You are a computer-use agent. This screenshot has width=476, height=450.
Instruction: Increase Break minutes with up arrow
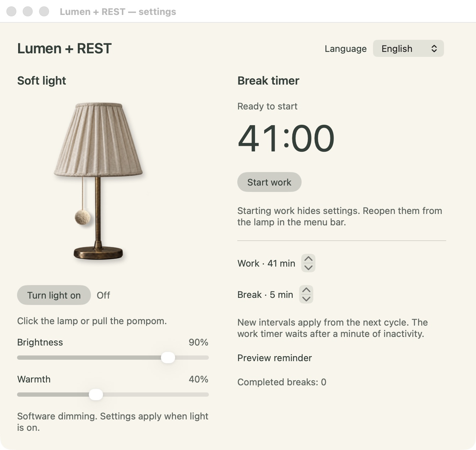pos(306,290)
